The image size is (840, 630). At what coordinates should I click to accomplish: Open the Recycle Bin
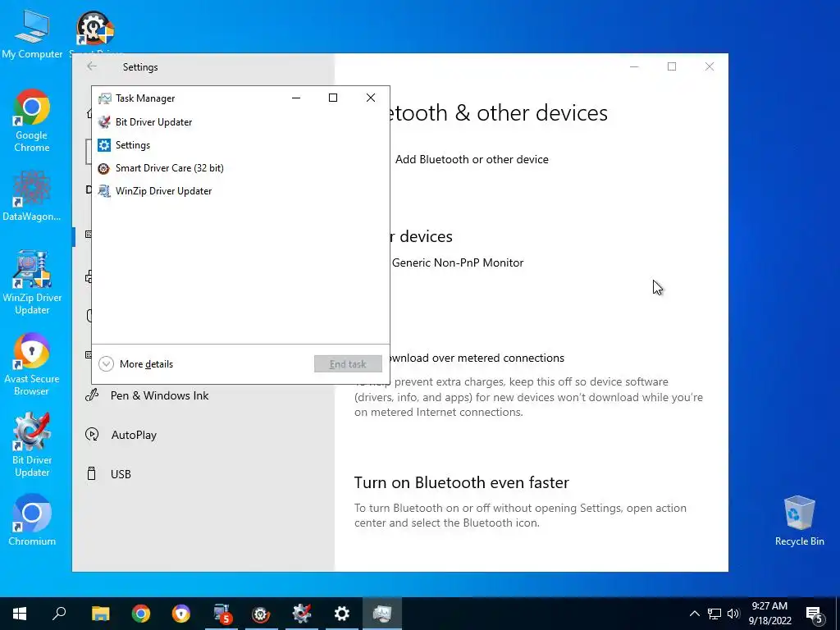tap(799, 521)
